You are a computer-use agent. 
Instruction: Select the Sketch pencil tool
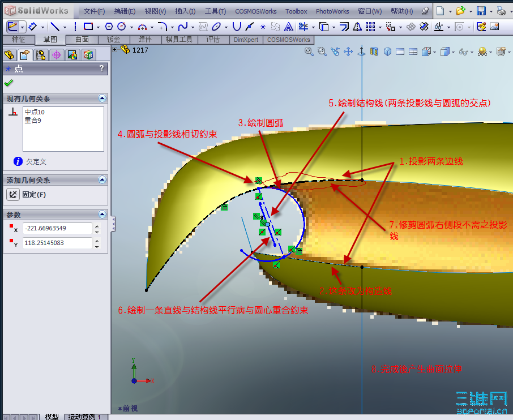[x=12, y=27]
